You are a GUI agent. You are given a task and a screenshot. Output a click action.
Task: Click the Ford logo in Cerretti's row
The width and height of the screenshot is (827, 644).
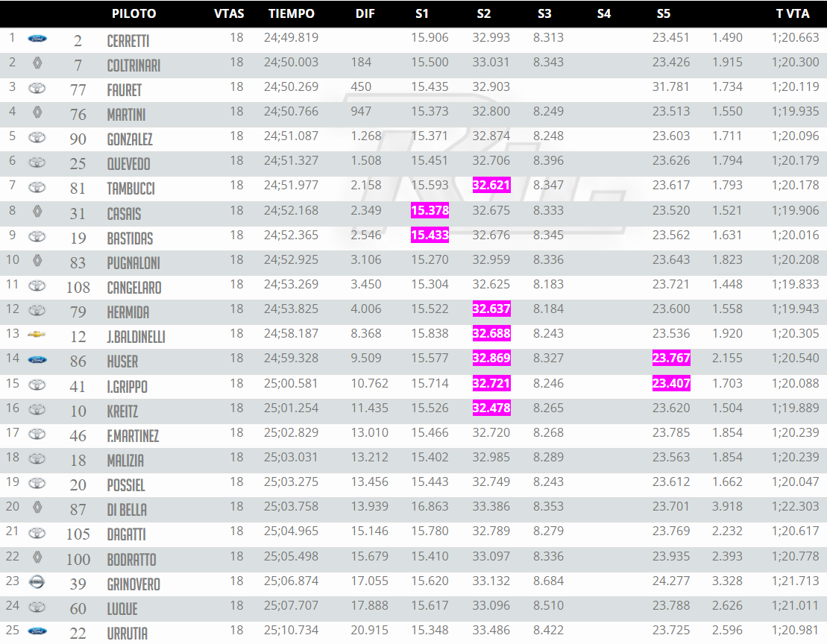point(37,38)
